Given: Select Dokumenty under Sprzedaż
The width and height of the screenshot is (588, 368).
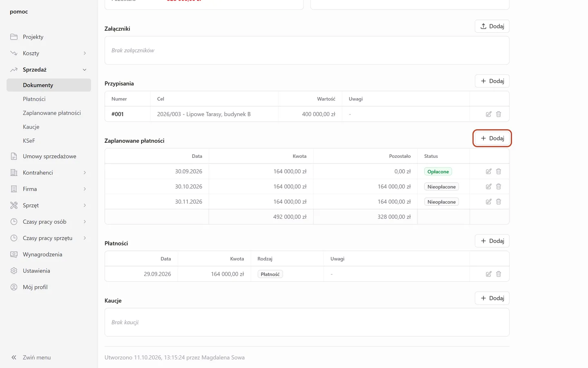Looking at the screenshot, I should [49, 85].
